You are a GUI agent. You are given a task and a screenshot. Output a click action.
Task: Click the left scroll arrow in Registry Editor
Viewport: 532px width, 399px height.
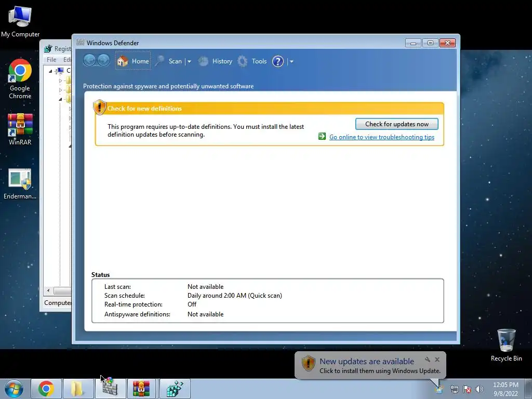click(x=48, y=290)
